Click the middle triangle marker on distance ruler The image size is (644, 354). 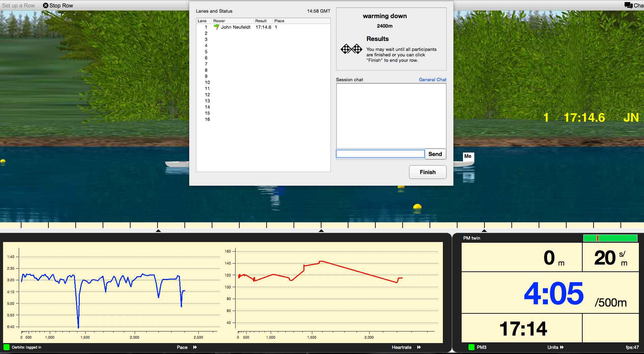(321, 231)
